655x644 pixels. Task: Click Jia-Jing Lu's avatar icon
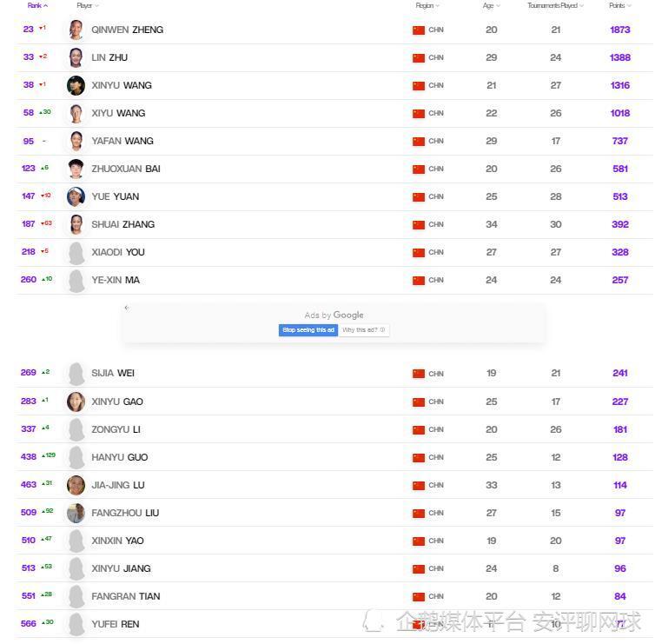[76, 485]
